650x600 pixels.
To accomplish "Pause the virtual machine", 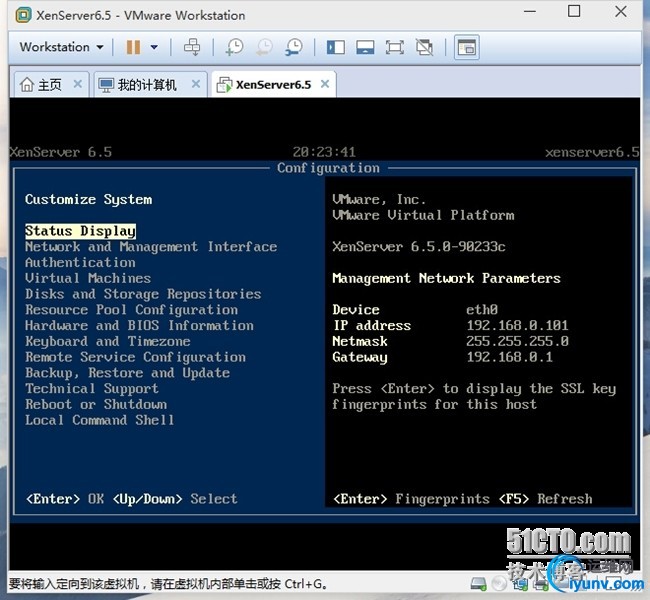I will click(133, 47).
